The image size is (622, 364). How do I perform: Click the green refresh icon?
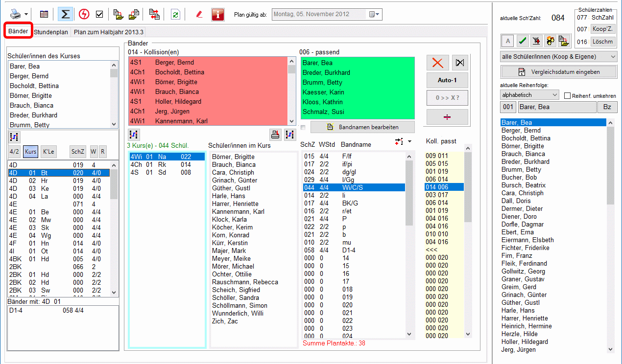click(x=175, y=14)
